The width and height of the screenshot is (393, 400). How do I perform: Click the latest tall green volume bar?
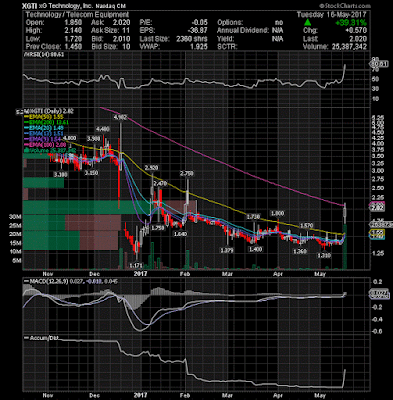point(345,247)
